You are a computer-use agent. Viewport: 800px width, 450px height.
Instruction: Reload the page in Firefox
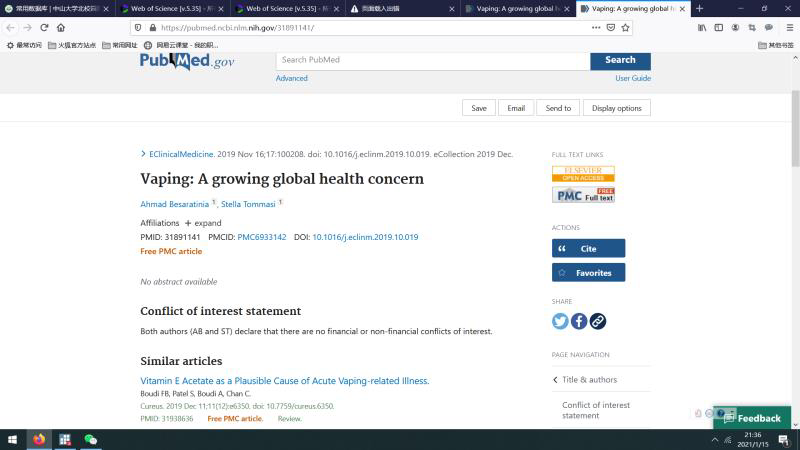click(44, 28)
